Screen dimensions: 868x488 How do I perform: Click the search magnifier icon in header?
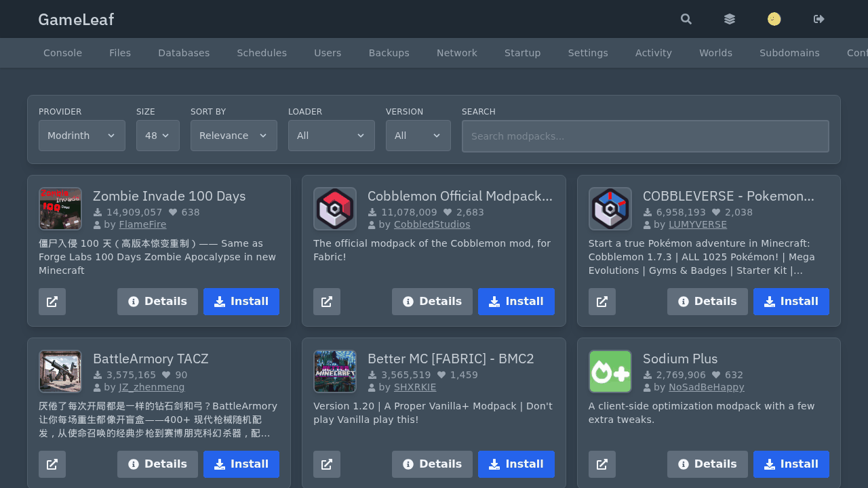686,19
